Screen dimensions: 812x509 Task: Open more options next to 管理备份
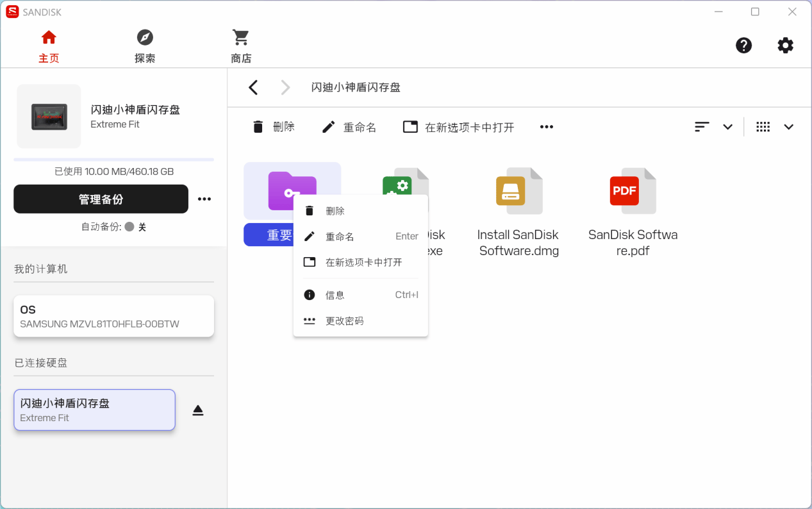point(204,199)
